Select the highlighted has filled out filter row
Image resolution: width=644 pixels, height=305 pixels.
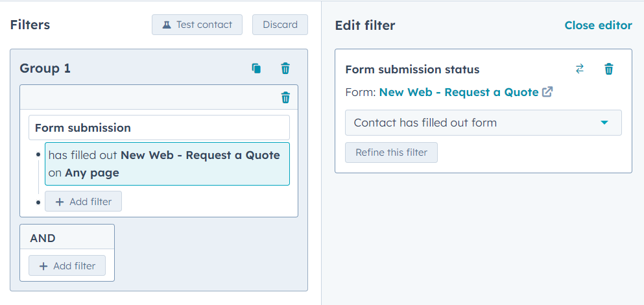coord(167,164)
